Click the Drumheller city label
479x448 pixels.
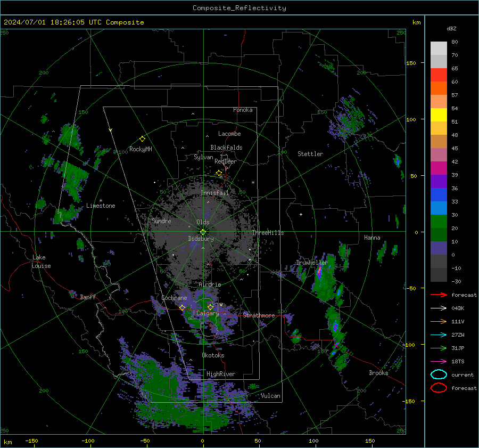312,263
